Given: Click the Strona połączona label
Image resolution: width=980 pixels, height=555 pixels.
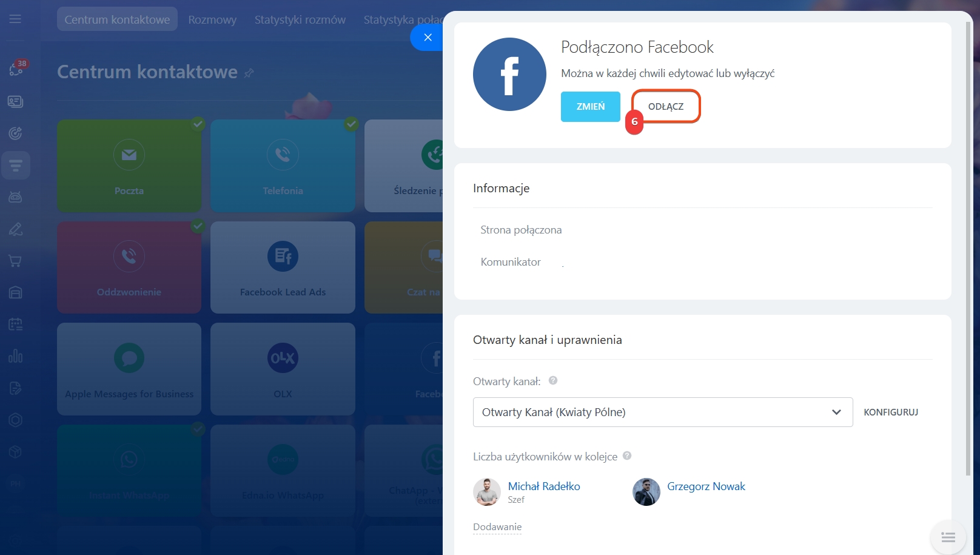Looking at the screenshot, I should (x=521, y=230).
